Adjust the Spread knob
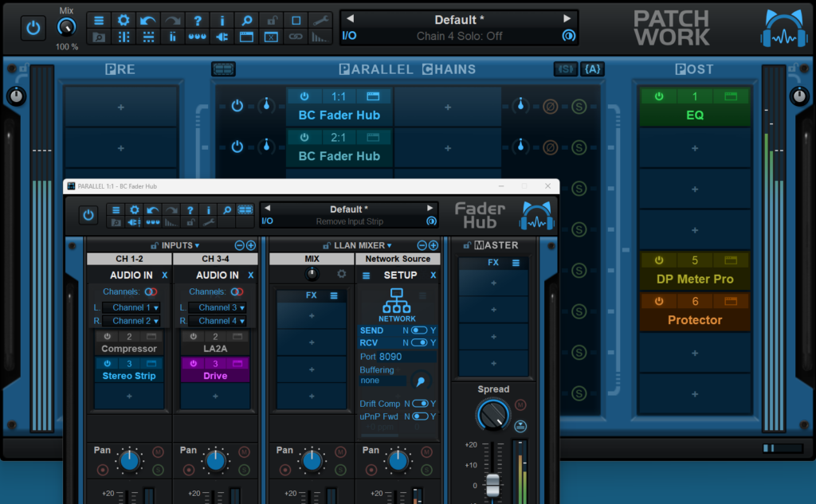The width and height of the screenshot is (816, 504). pyautogui.click(x=492, y=415)
